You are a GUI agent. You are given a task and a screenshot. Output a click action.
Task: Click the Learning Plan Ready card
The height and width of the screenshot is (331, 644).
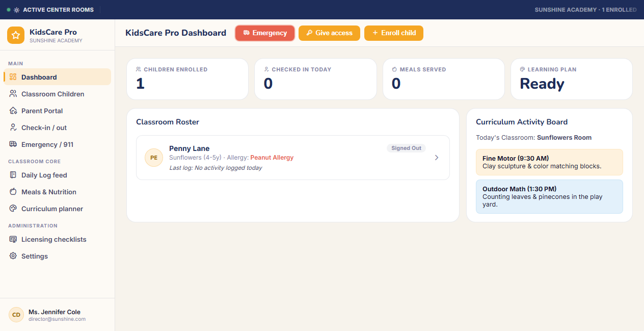(572, 79)
